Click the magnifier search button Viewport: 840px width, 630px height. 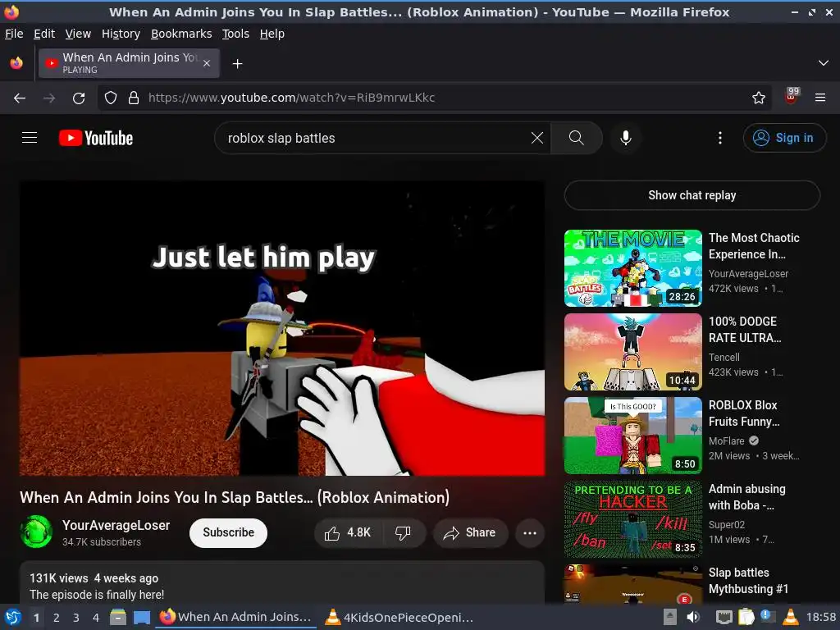pos(577,138)
